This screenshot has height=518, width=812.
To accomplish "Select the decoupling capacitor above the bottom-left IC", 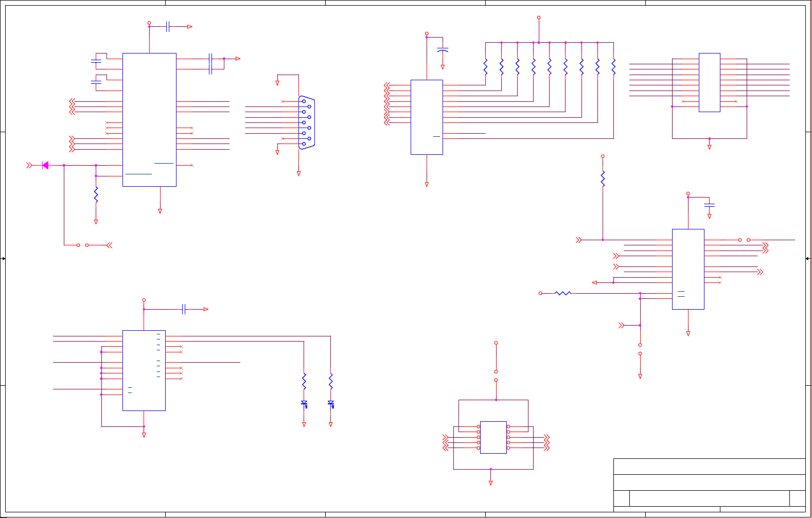I will coord(184,309).
